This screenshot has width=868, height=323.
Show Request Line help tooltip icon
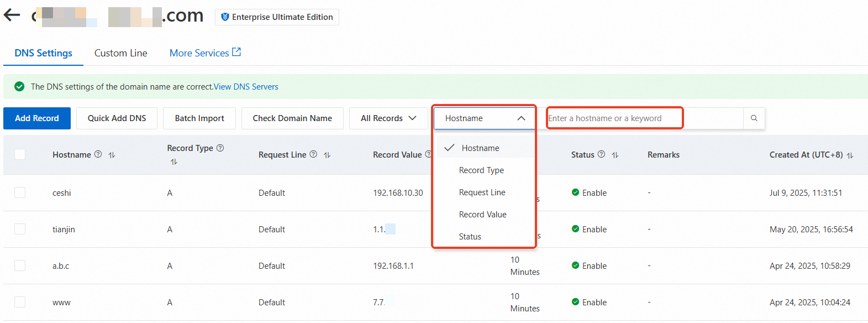pos(313,154)
